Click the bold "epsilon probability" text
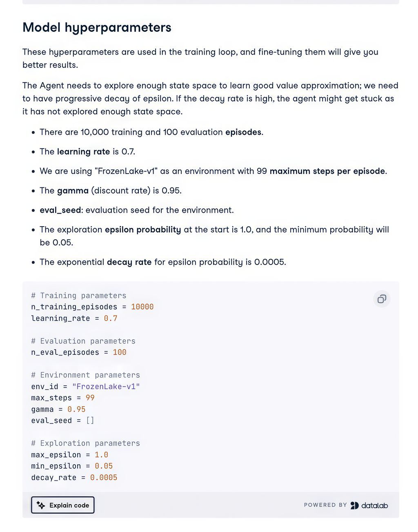 pos(143,229)
